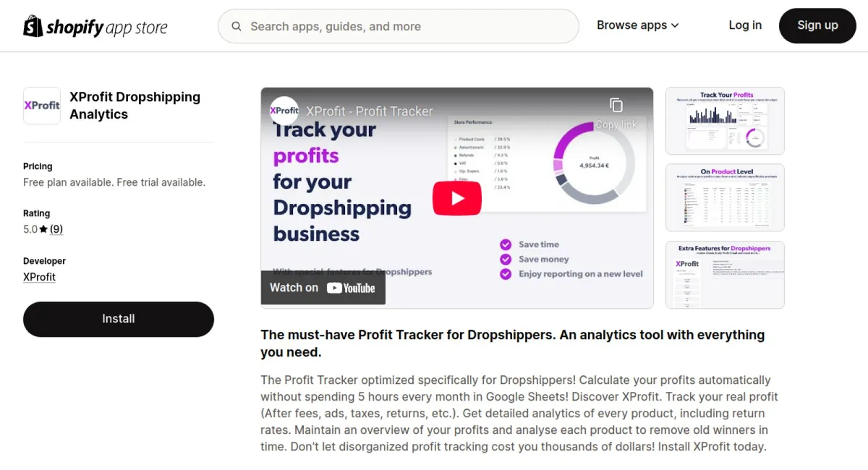
Task: Click the XProfit app logo icon
Action: point(42,106)
